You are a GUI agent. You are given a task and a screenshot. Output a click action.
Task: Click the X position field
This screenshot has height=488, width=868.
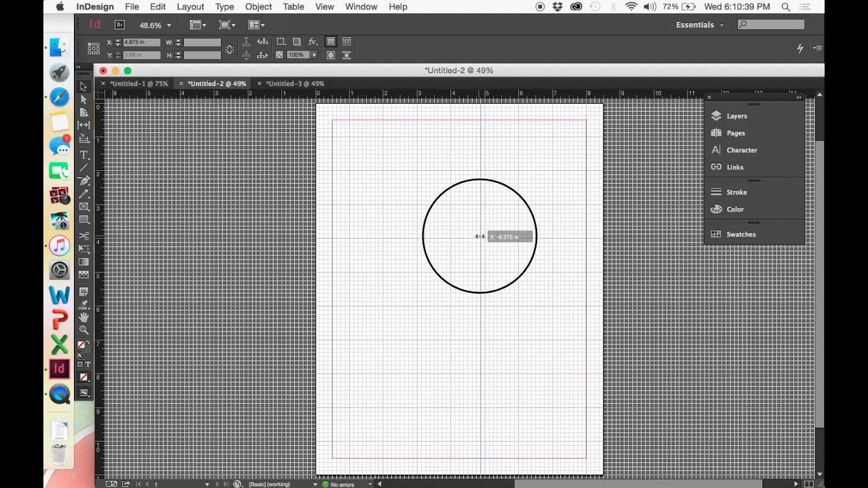pos(142,42)
